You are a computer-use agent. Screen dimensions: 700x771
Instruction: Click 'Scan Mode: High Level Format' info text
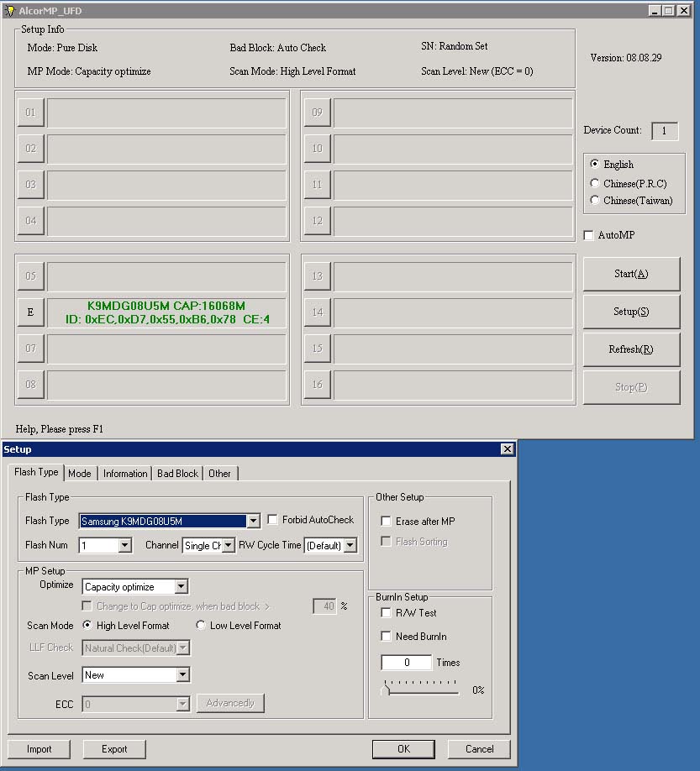point(292,71)
